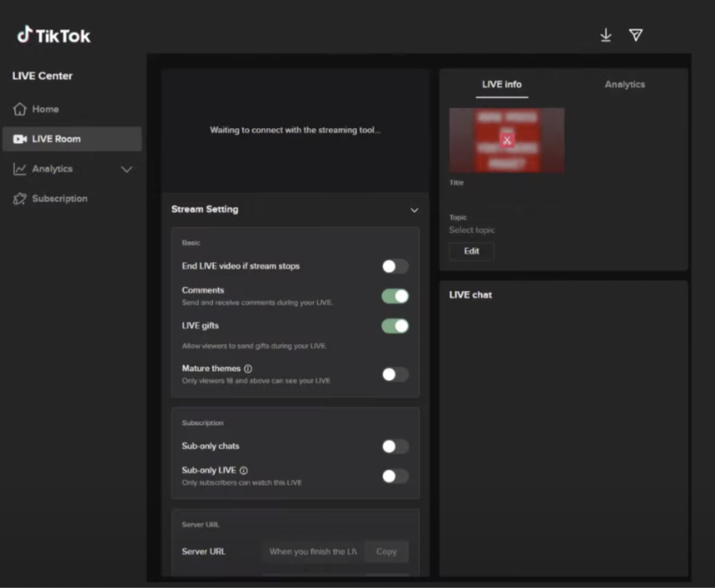Switch to the Analytics tab
This screenshot has height=588, width=715.
tap(624, 84)
